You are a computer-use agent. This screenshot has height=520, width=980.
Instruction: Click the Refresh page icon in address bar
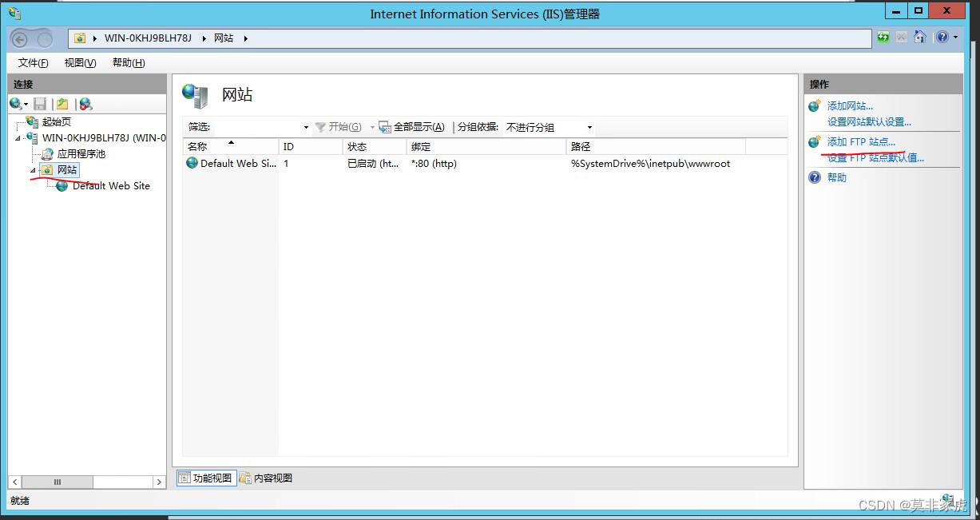coord(883,37)
